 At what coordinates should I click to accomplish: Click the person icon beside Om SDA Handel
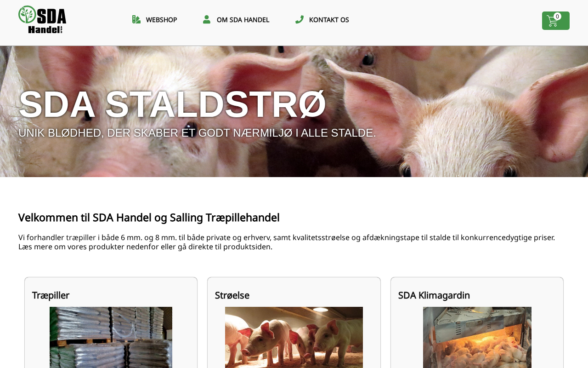[207, 19]
